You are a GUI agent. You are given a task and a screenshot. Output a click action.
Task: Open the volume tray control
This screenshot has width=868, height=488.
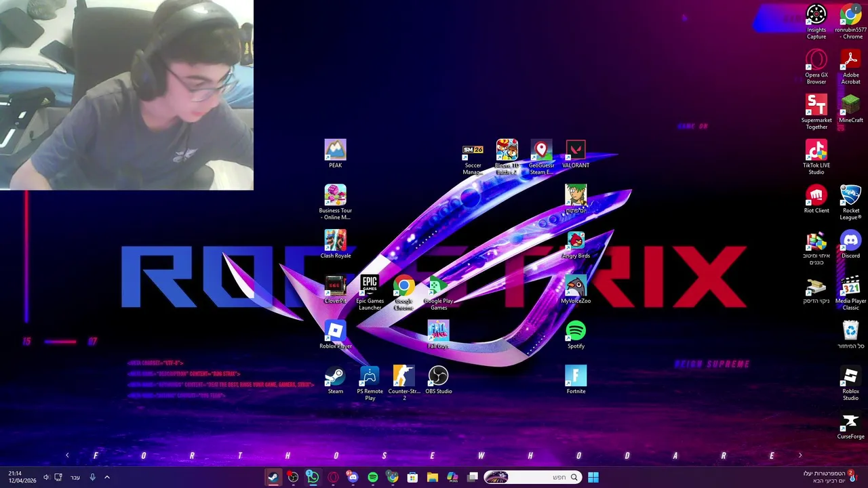(46, 477)
